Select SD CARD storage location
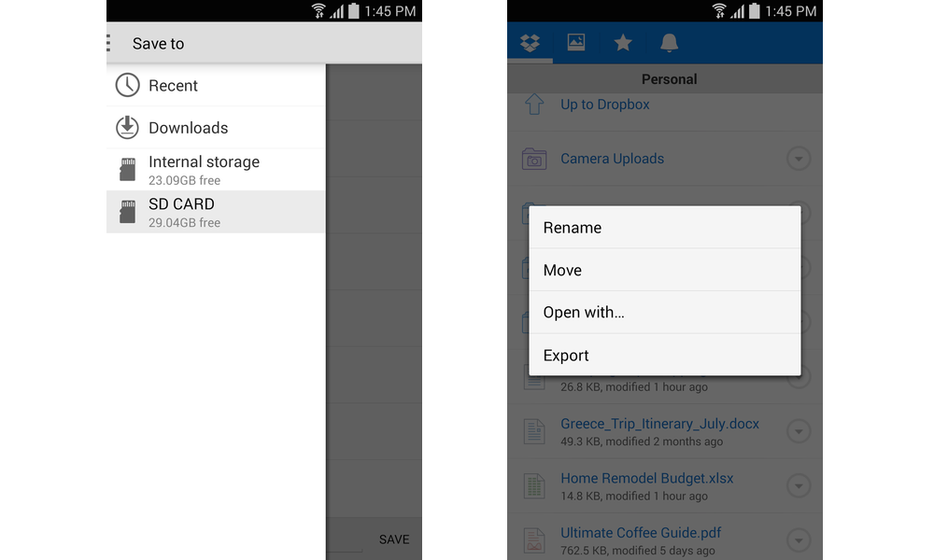 216,212
